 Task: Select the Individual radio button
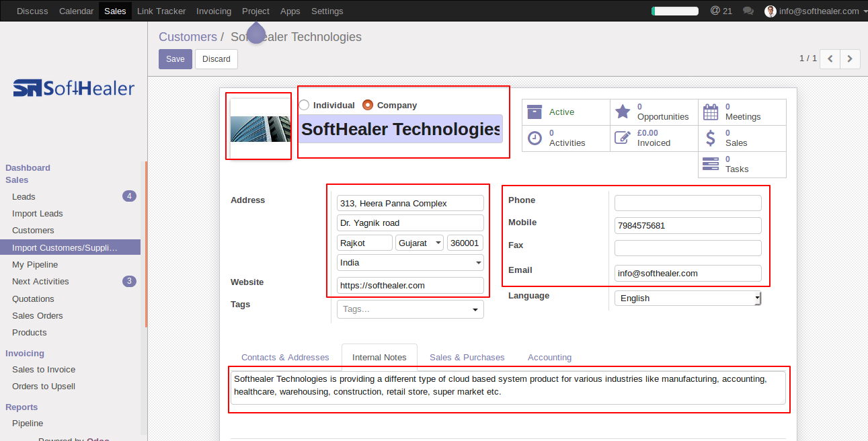pos(304,105)
